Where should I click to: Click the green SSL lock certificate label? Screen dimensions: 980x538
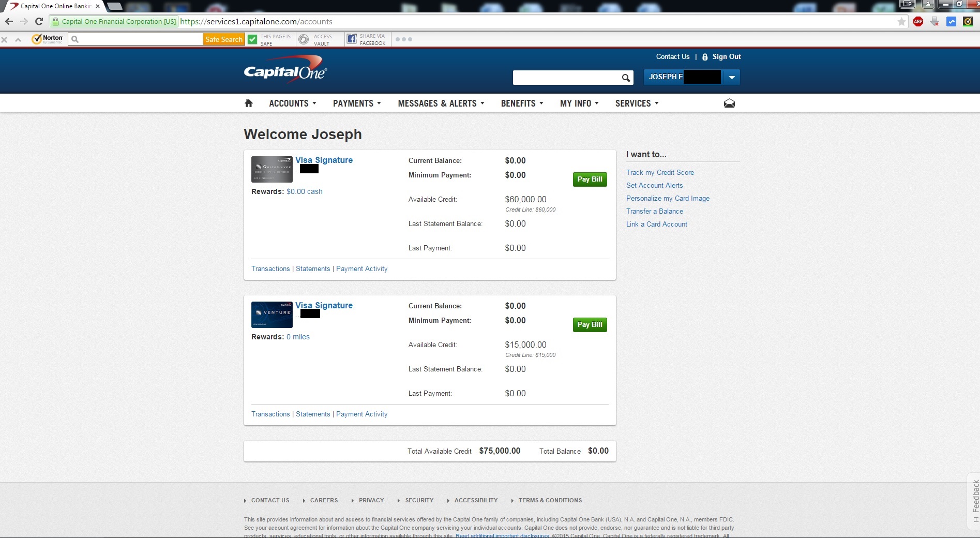coord(114,22)
